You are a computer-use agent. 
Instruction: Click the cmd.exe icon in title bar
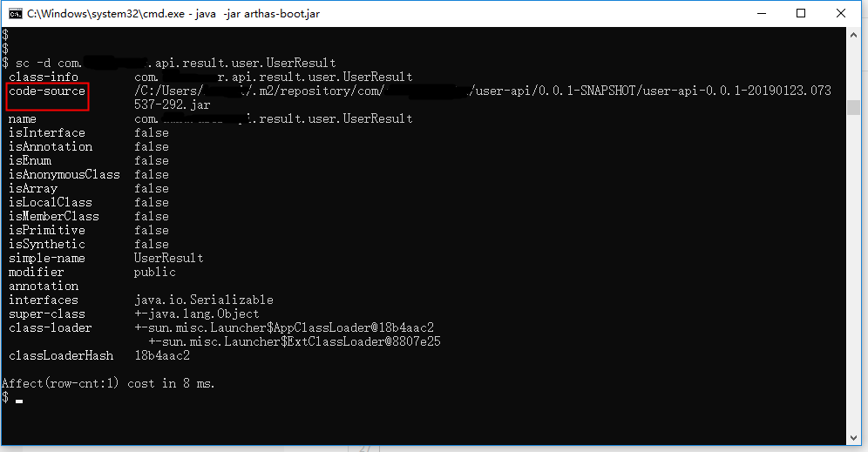coord(15,13)
